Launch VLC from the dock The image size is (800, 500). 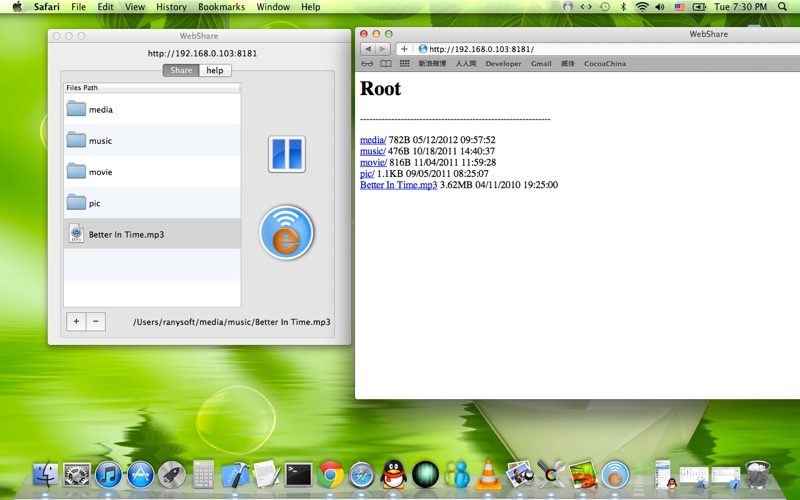(x=488, y=474)
